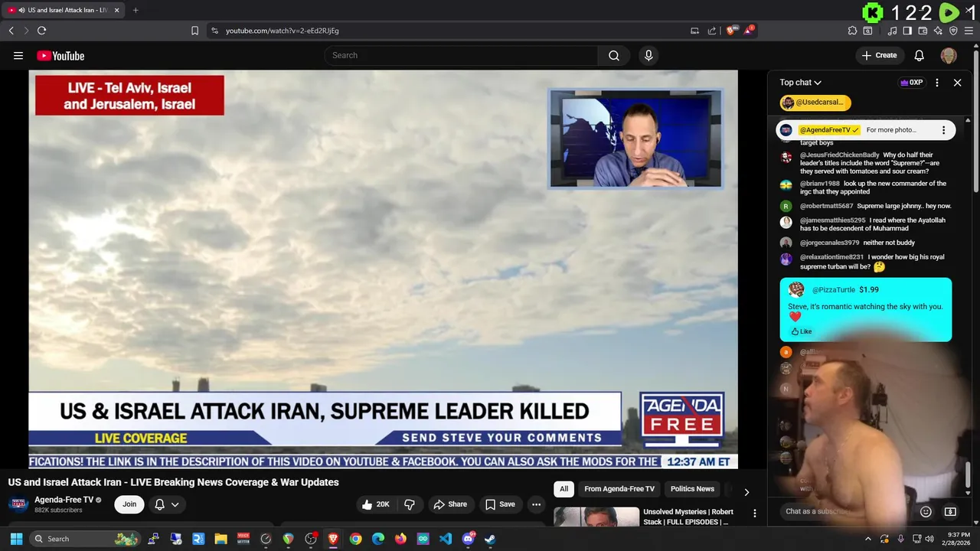
Task: Like the video (20K thumbs up)
Action: click(x=376, y=504)
